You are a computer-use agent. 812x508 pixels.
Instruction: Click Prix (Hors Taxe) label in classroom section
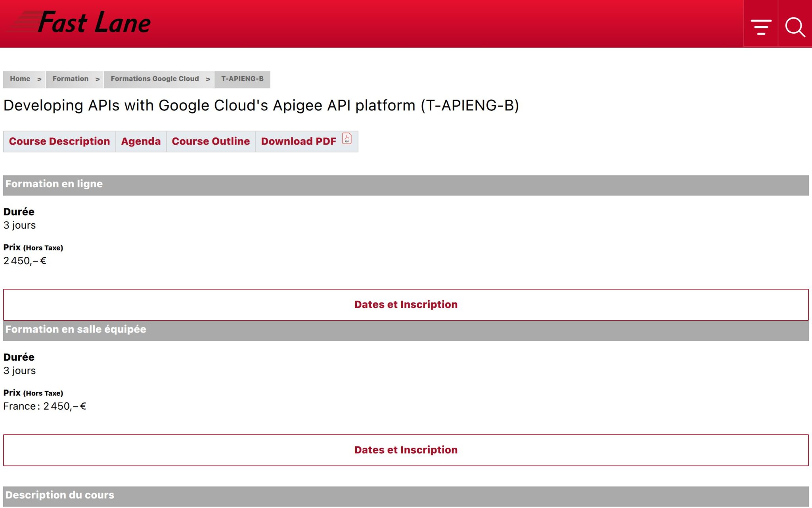33,393
